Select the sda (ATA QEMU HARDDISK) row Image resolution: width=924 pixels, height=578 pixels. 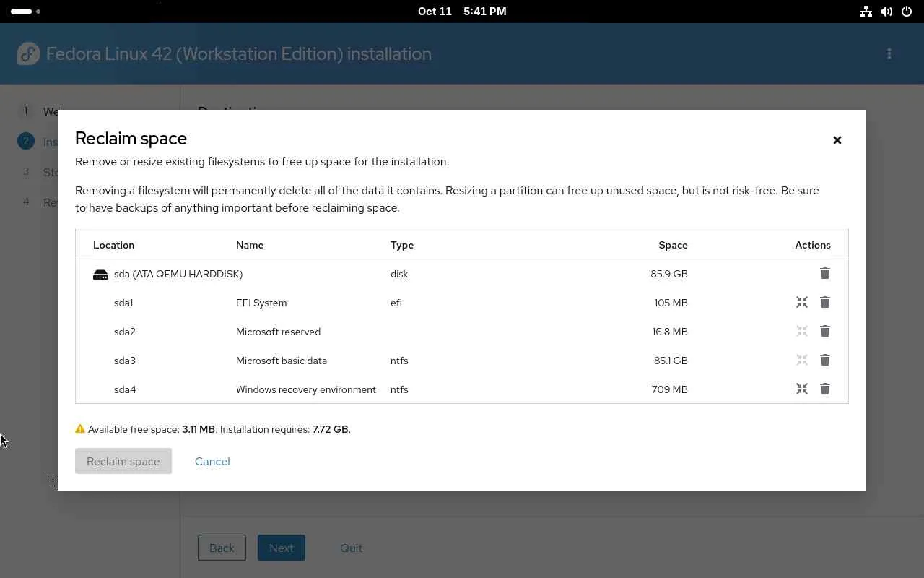tap(462, 274)
